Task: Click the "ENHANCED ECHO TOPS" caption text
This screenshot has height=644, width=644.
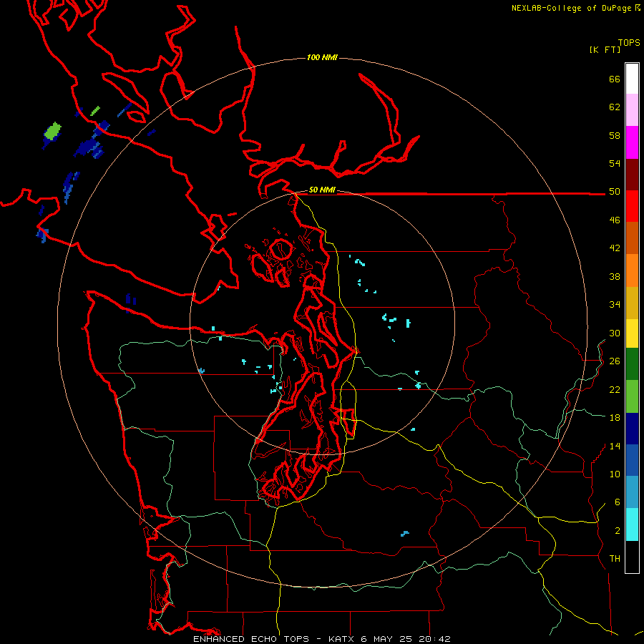Action: (x=251, y=639)
